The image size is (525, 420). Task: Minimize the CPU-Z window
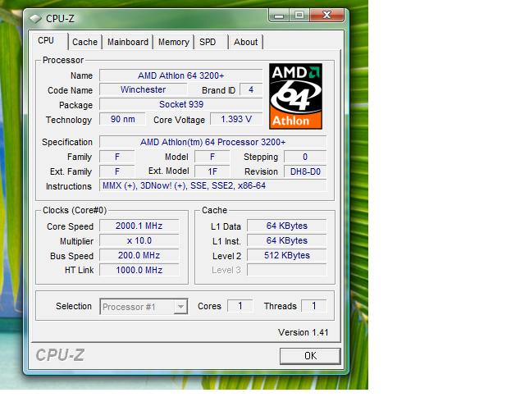pos(279,16)
